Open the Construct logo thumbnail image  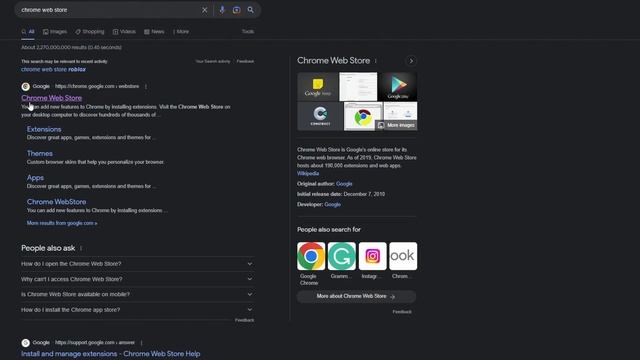(320, 116)
